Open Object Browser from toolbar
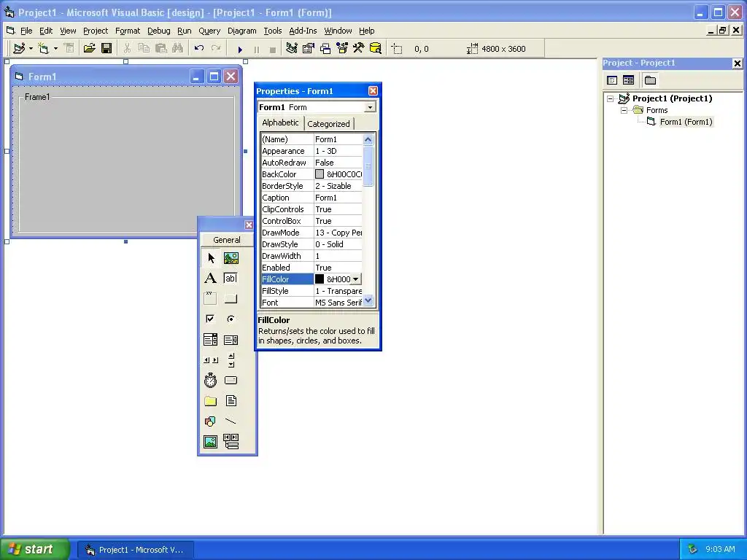This screenshot has height=560, width=747. pyautogui.click(x=342, y=49)
